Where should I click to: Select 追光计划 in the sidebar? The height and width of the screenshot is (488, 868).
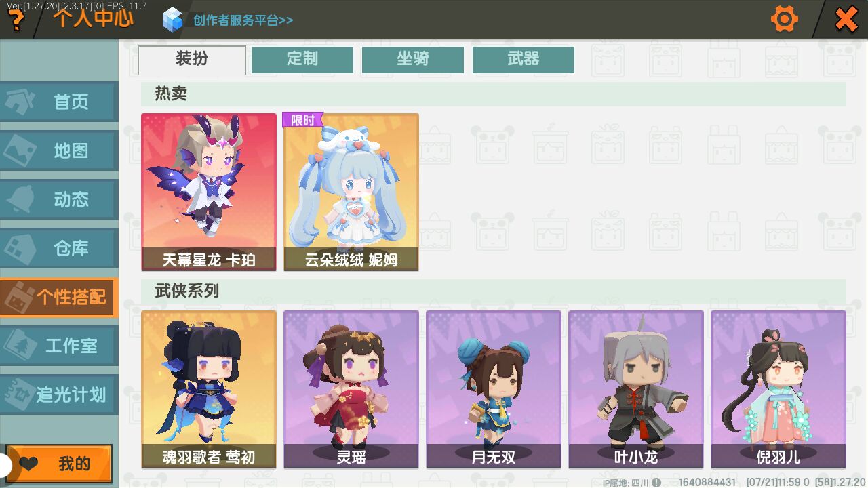(x=59, y=394)
